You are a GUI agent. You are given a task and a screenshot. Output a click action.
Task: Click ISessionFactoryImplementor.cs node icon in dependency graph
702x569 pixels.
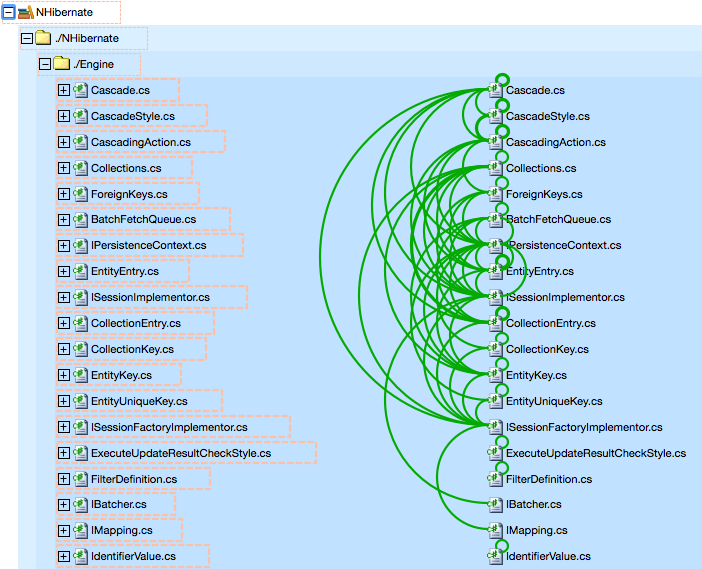[495, 427]
